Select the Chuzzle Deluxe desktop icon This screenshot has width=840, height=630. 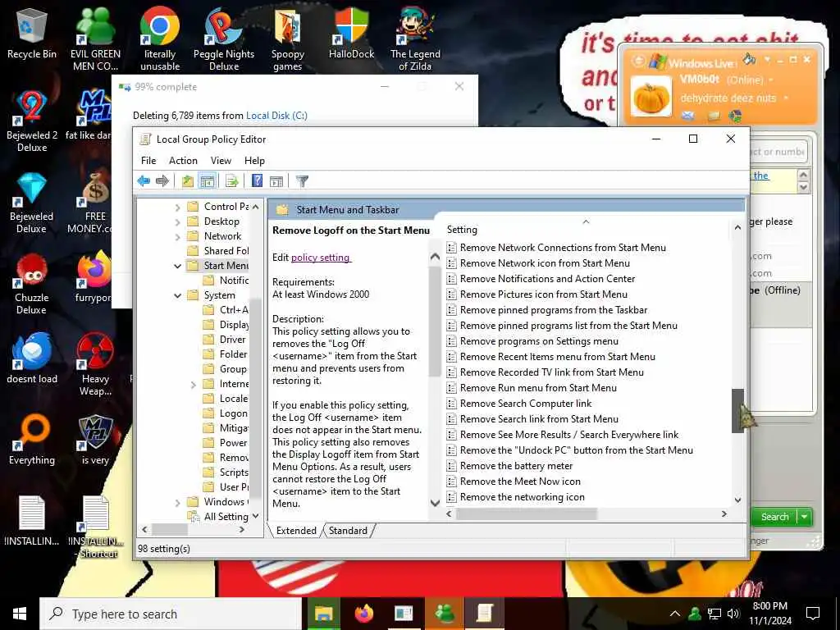click(32, 283)
